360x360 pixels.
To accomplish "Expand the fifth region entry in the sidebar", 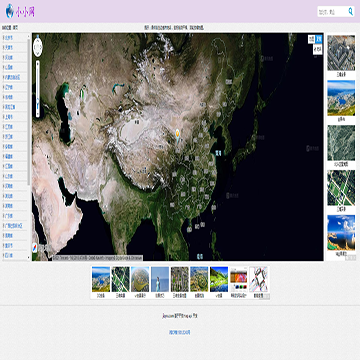I will [15, 77].
